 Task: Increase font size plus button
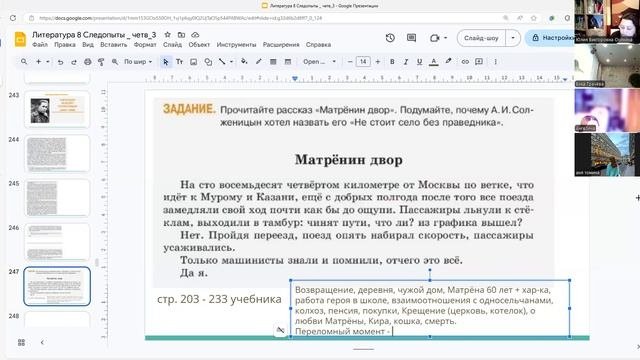tap(378, 62)
